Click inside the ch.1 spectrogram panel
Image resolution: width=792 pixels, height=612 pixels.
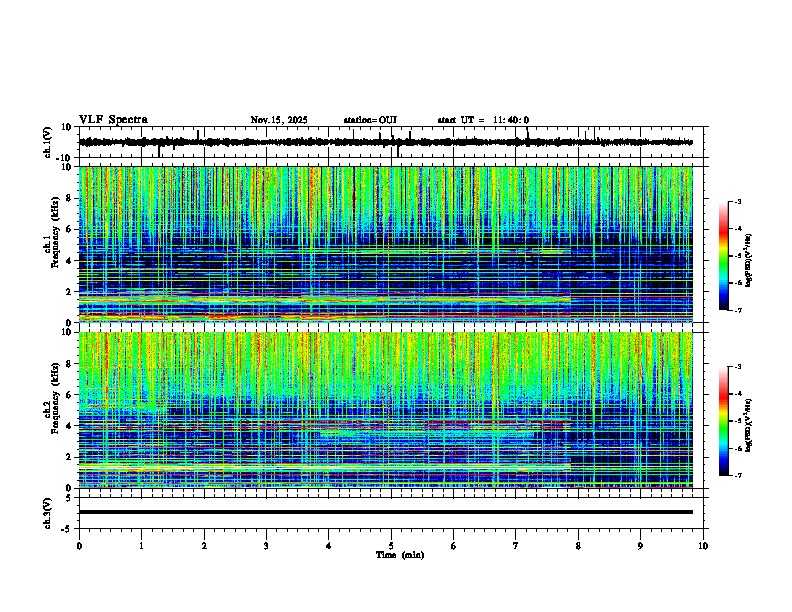tap(385, 244)
